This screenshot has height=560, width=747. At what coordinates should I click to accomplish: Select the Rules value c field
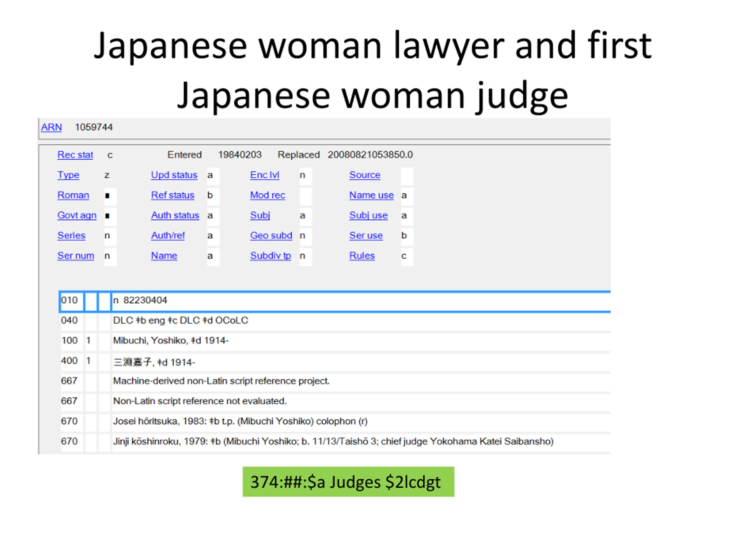pos(407,257)
